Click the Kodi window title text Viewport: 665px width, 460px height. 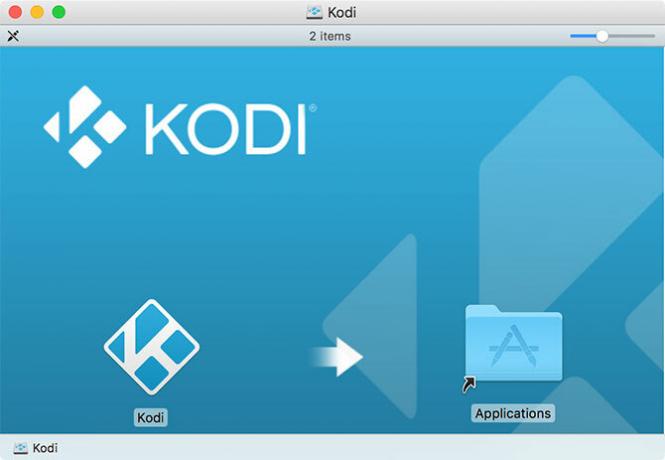(342, 13)
